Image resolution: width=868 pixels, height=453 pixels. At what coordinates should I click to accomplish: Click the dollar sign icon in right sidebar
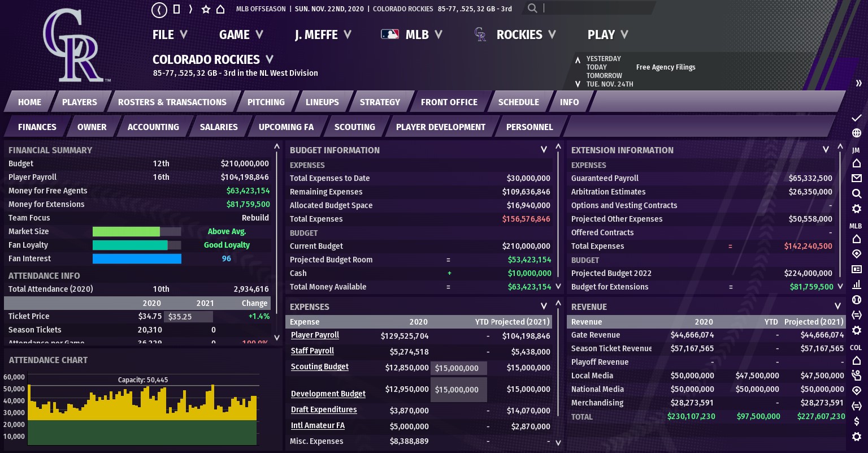pos(857,421)
